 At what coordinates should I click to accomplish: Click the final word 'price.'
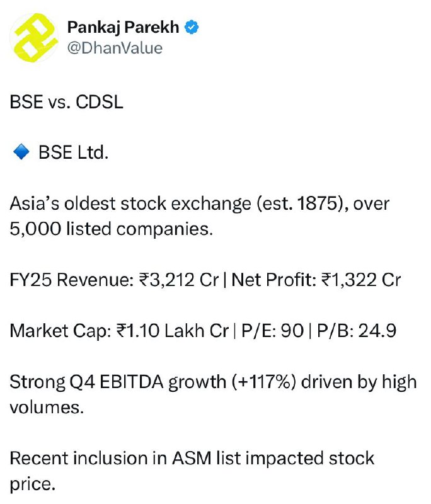[33, 484]
